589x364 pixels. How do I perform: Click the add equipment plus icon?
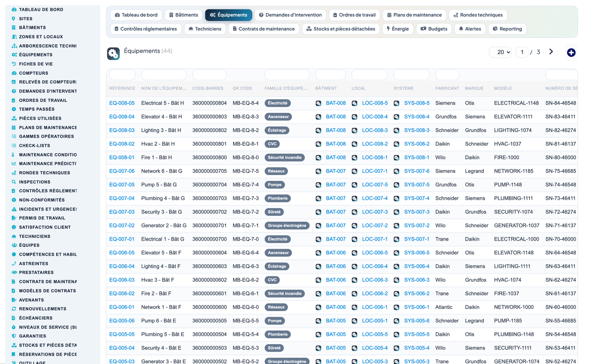coord(571,53)
